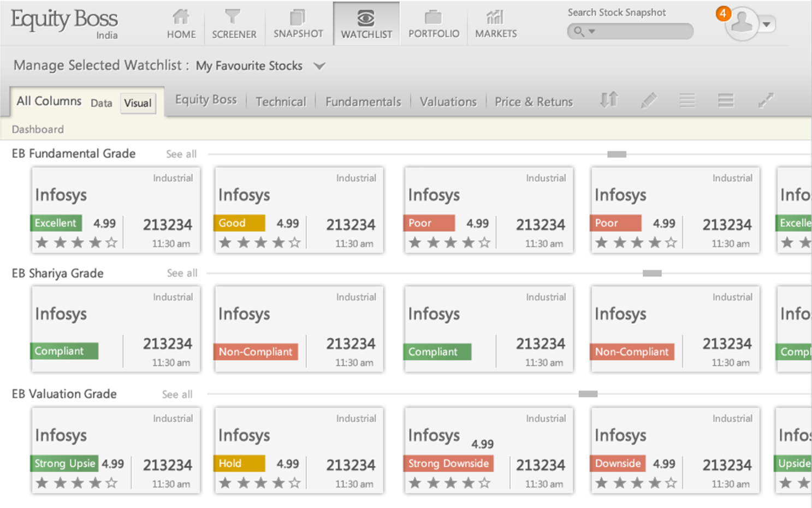Click the Equity Boss India logo
812x508 pixels.
tap(64, 24)
